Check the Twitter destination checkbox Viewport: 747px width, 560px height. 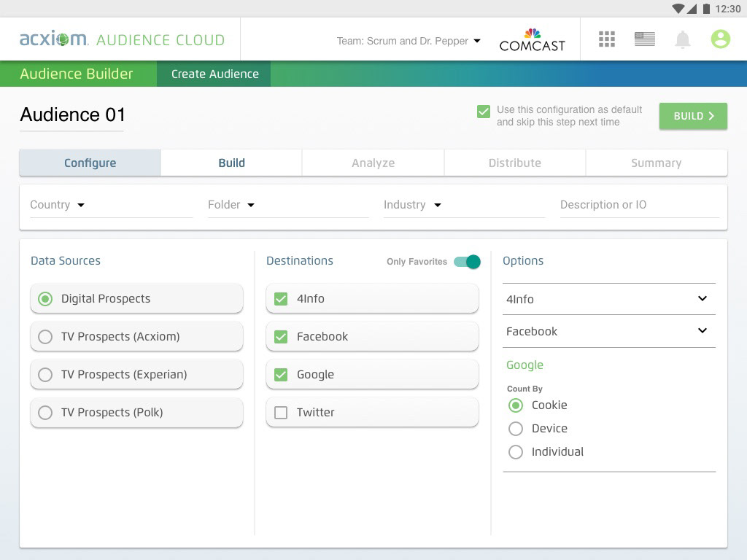tap(281, 413)
